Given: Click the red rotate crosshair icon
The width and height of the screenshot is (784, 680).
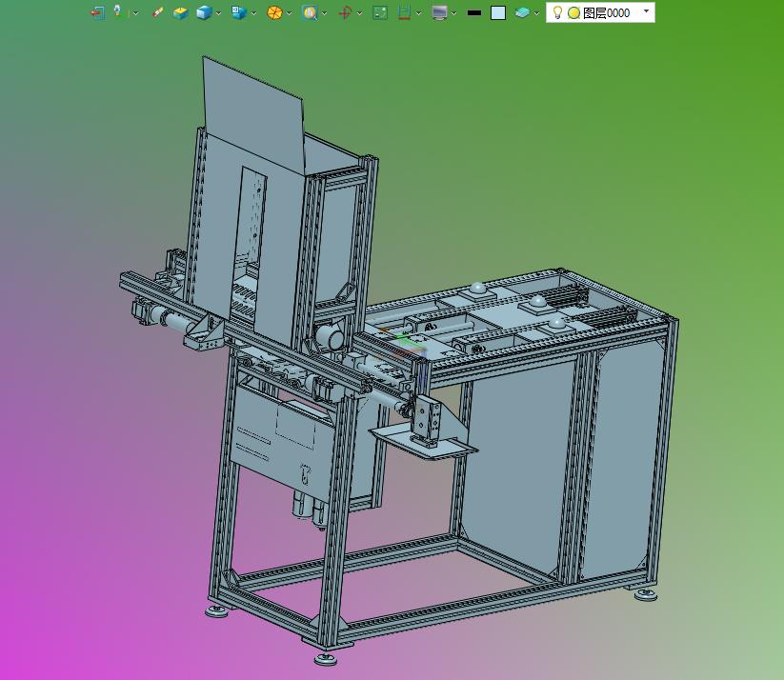Looking at the screenshot, I should 345,12.
